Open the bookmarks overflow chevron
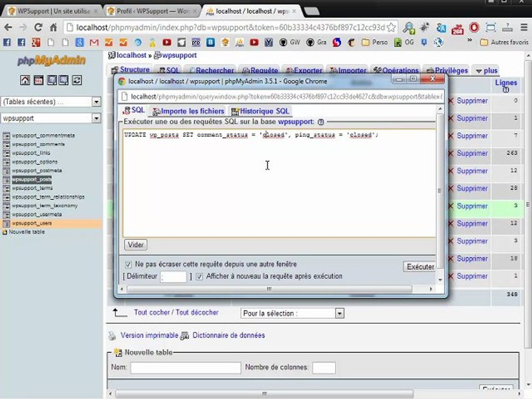Image resolution: width=532 pixels, height=399 pixels. point(470,40)
